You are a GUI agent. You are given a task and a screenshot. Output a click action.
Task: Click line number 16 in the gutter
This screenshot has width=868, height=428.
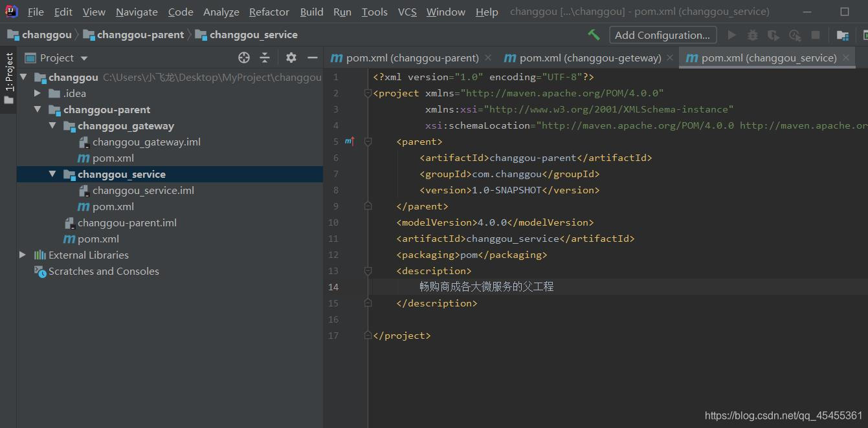coord(333,319)
